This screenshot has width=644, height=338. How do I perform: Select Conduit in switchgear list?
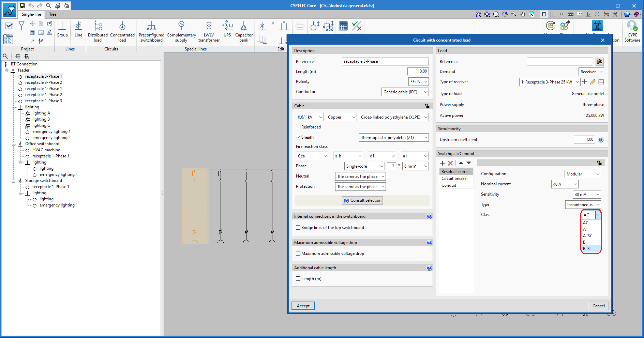pyautogui.click(x=456, y=185)
